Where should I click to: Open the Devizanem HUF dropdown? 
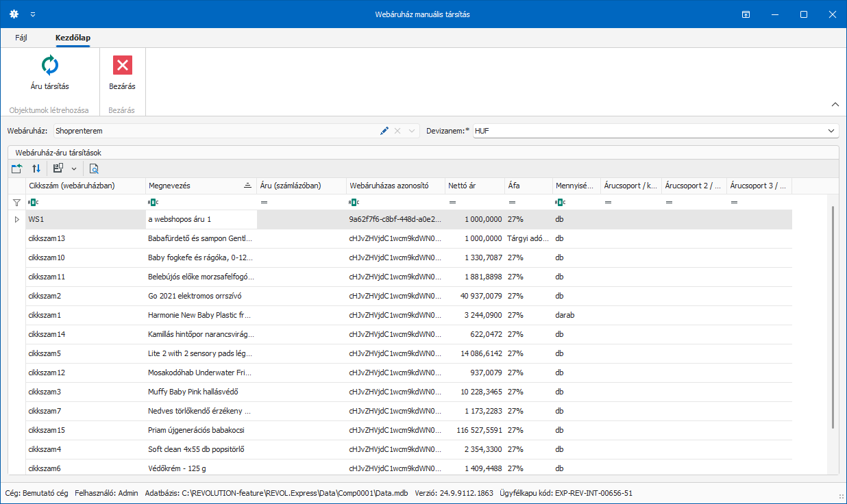point(831,131)
